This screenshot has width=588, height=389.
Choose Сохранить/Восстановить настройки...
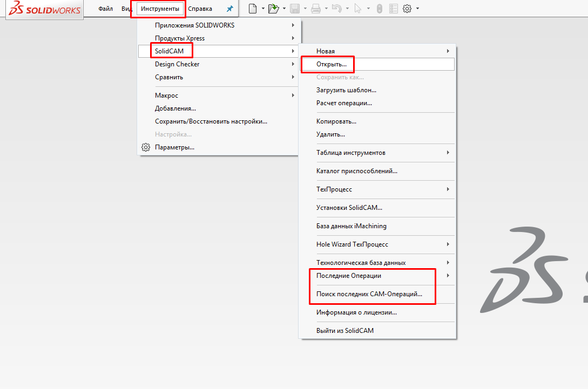click(x=218, y=121)
